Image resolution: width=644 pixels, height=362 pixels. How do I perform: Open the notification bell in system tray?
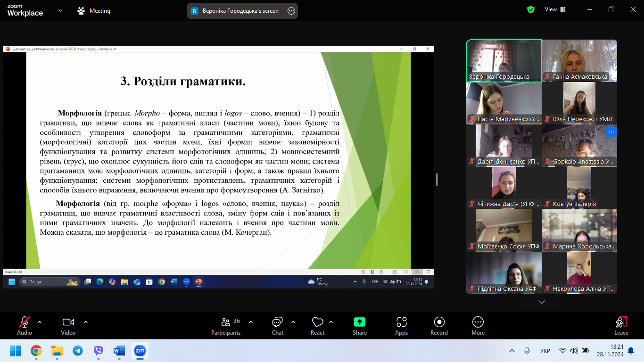coord(631,351)
